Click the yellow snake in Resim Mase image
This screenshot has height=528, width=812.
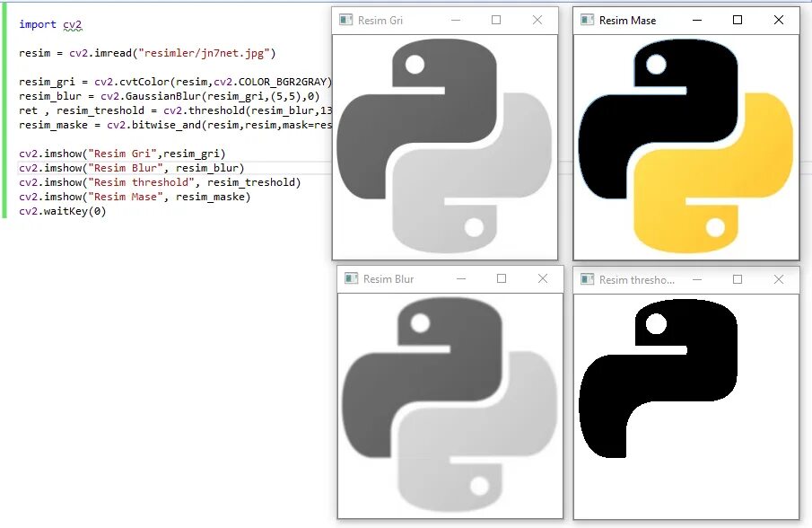tap(713, 173)
